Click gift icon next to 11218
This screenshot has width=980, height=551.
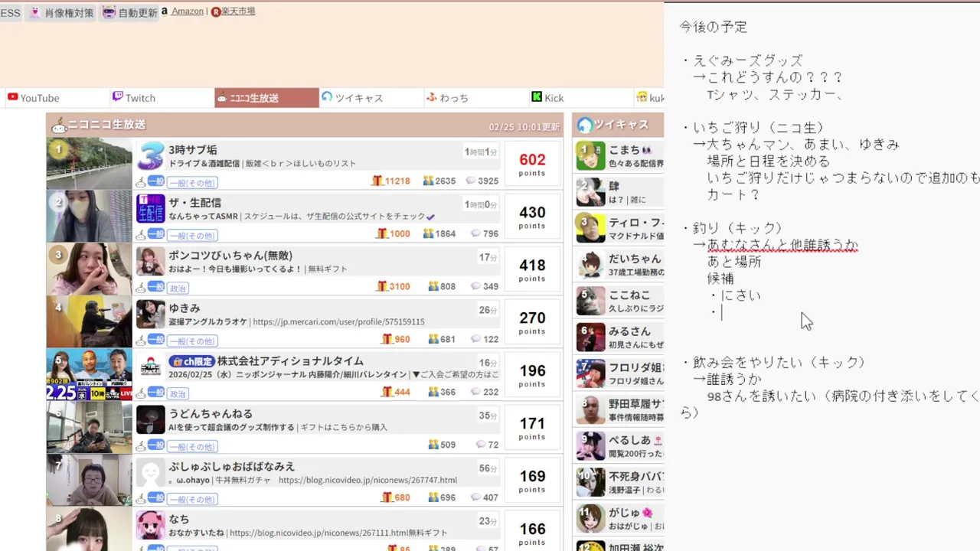377,181
